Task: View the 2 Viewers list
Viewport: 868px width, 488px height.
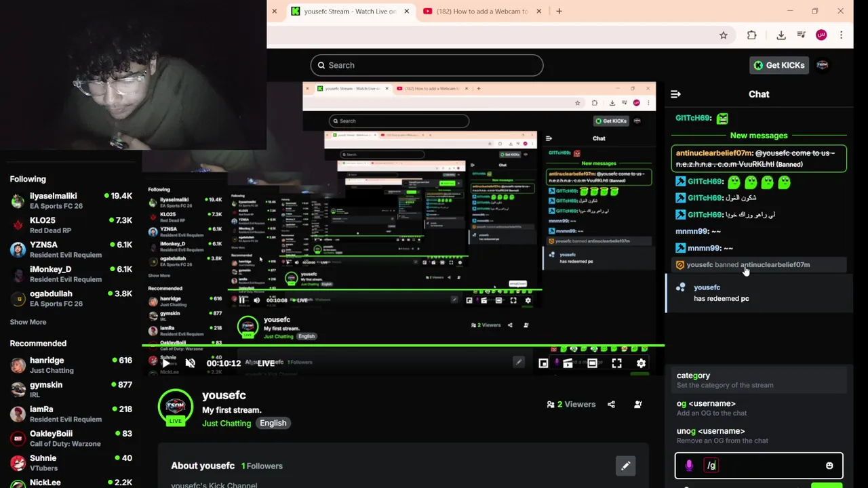Action: click(571, 404)
